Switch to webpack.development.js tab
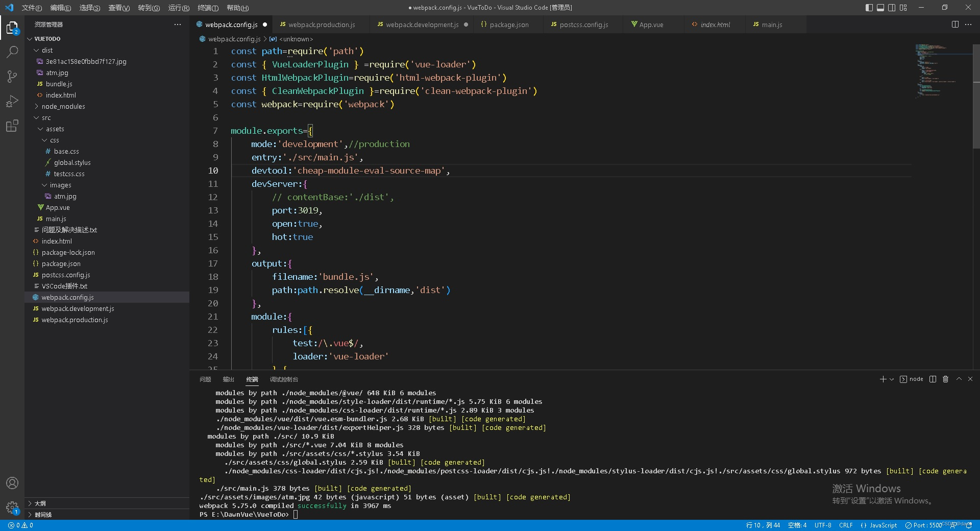This screenshot has width=980, height=531. [x=422, y=25]
